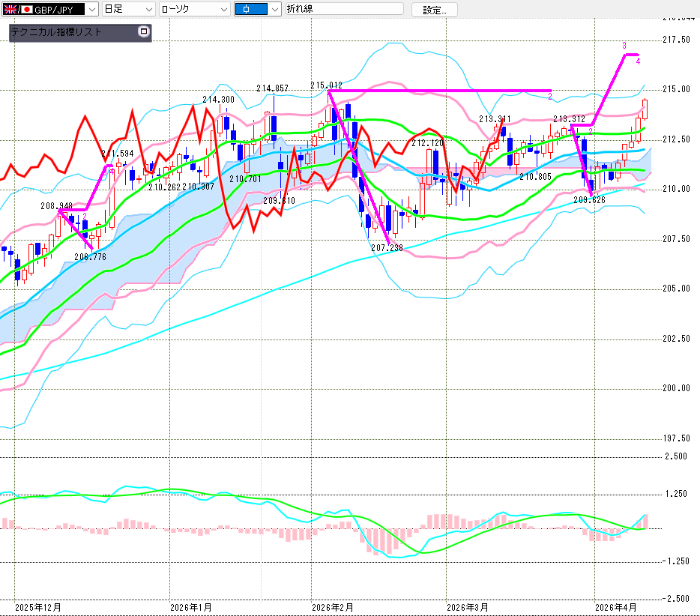Select the 2026年4月 date axis label

click(618, 606)
